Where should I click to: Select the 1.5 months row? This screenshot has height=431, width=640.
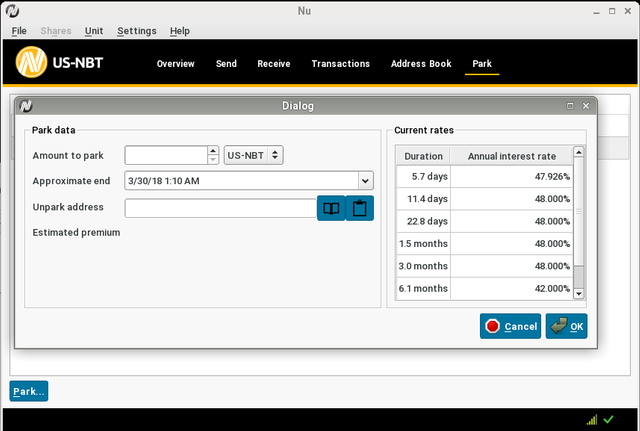(x=484, y=244)
